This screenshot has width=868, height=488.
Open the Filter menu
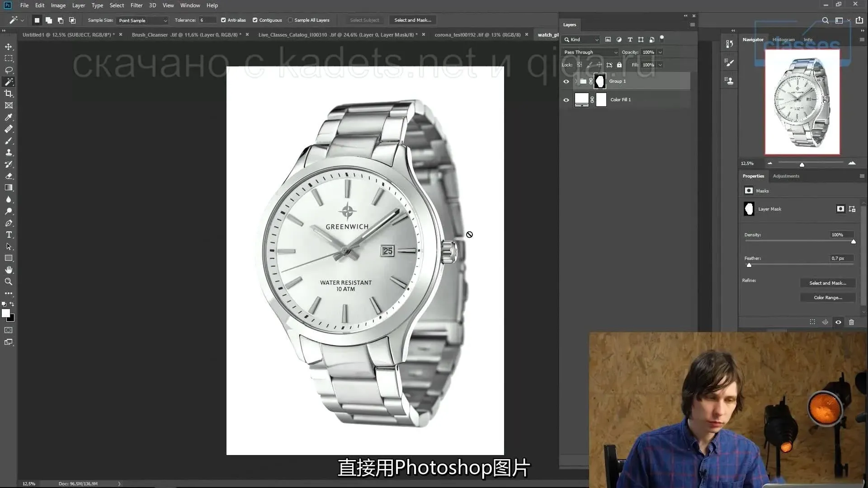[137, 5]
